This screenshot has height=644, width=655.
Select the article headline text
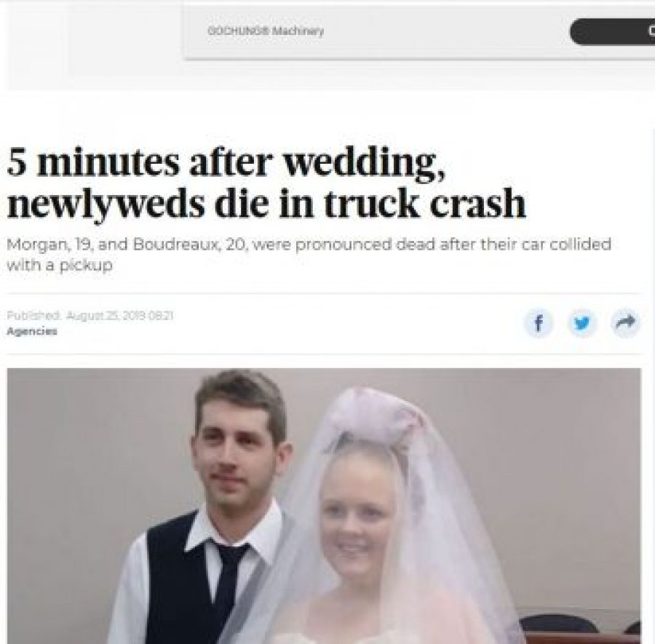tap(266, 183)
